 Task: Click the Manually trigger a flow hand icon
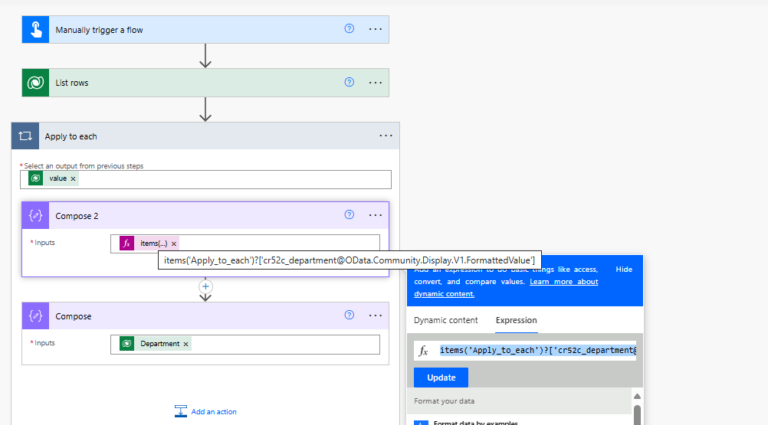pos(36,29)
